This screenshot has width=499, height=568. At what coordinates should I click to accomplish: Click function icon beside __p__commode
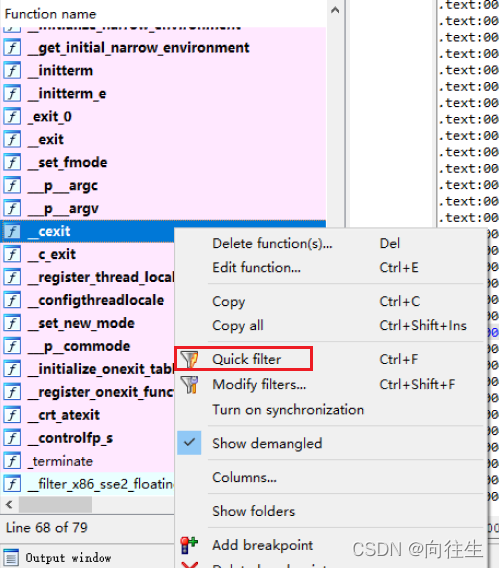pyautogui.click(x=12, y=346)
